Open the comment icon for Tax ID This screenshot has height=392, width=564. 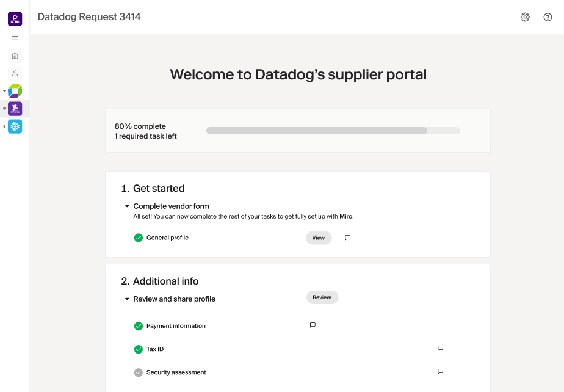tap(440, 348)
